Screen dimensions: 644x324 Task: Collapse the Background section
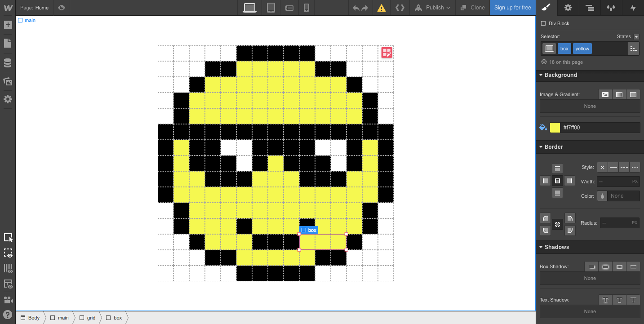click(590, 75)
